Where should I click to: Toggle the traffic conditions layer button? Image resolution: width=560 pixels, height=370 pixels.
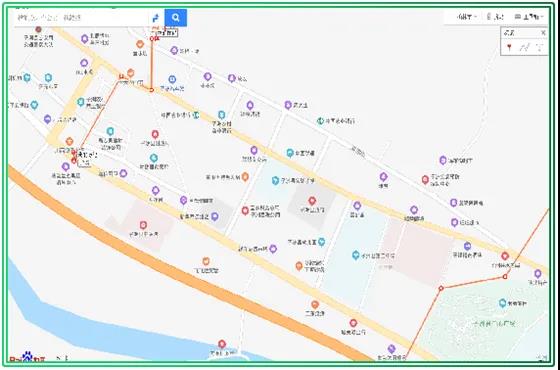496,17
